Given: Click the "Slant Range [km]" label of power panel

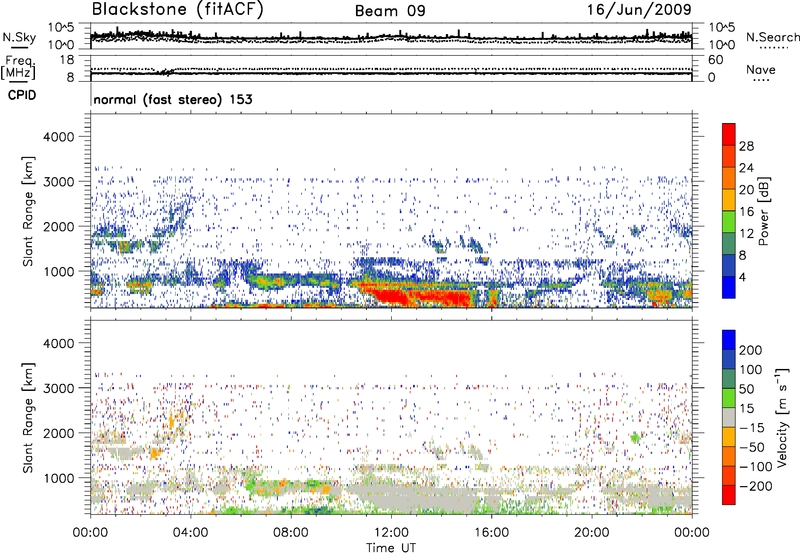Looking at the screenshot, I should coord(28,211).
